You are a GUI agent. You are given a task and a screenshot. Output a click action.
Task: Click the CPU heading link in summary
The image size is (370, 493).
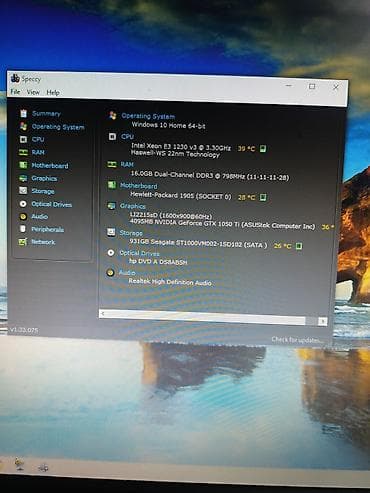click(127, 136)
